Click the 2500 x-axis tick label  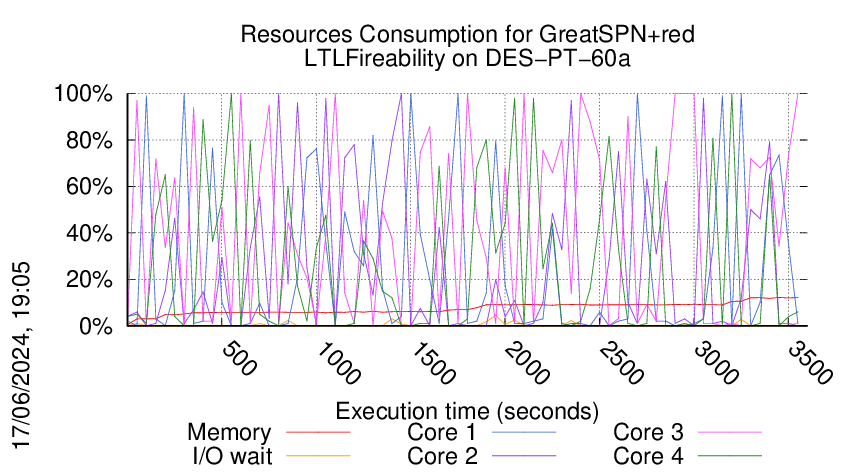pyautogui.click(x=621, y=363)
